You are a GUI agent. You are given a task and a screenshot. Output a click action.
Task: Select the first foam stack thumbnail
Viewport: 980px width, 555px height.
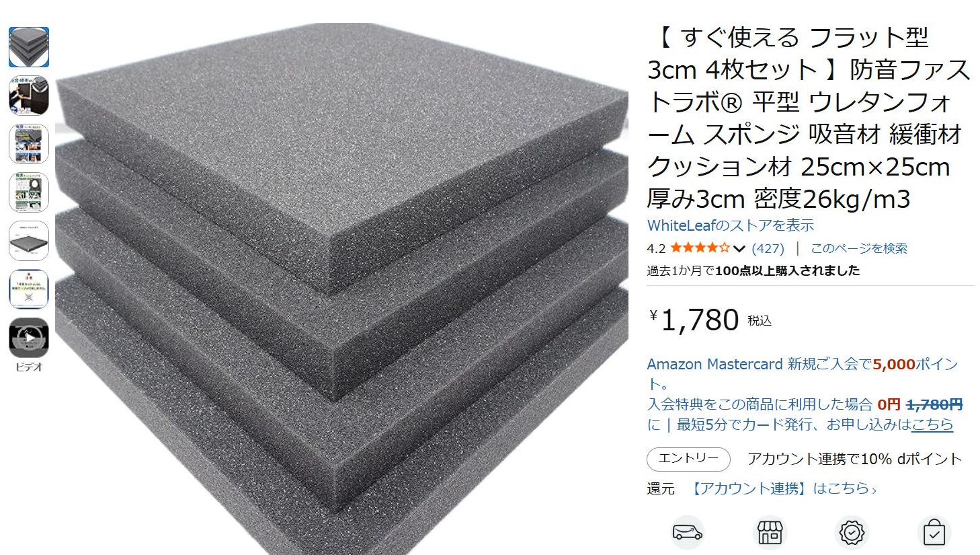29,47
